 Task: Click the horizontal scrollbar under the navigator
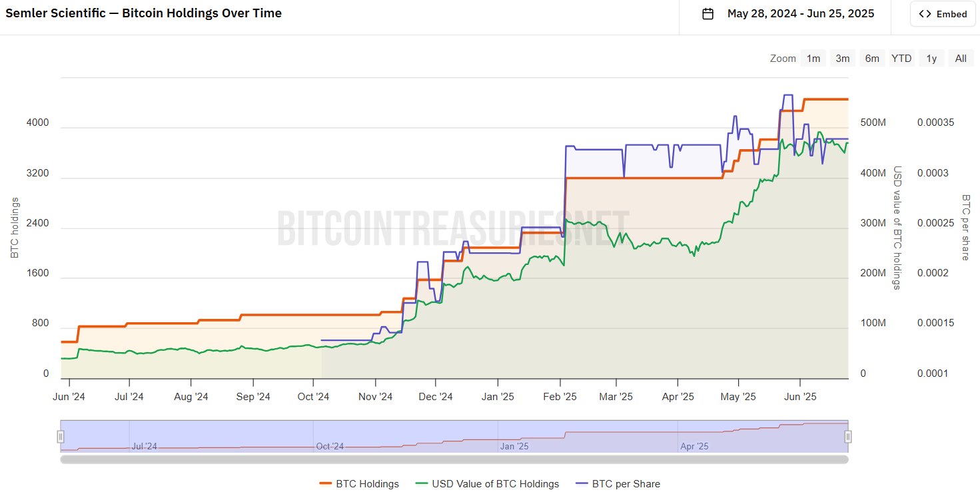454,459
